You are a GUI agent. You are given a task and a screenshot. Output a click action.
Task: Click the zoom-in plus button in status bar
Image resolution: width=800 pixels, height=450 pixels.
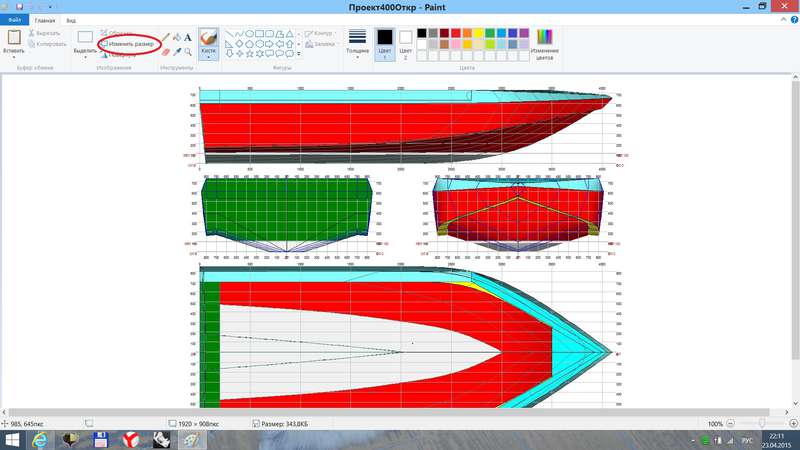click(791, 424)
